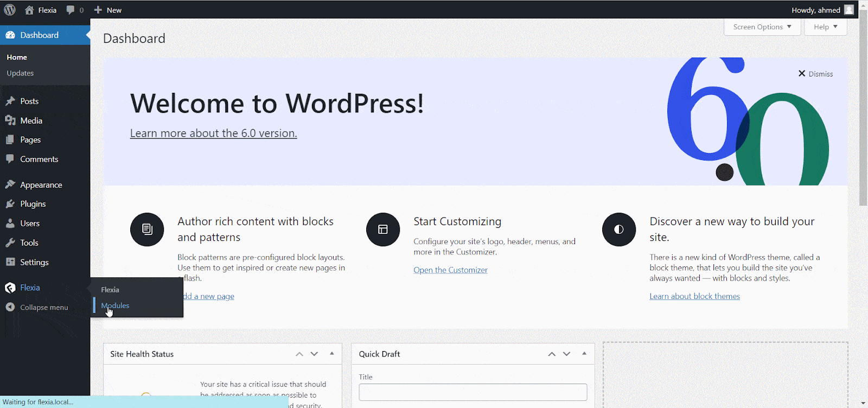Click the plus New content button
868x408 pixels.
[x=107, y=10]
